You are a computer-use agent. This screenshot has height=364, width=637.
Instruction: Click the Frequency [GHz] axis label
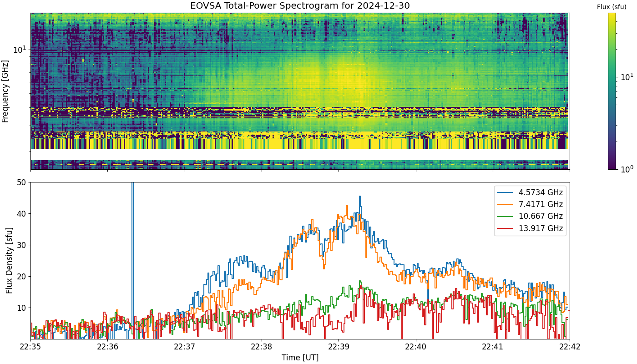[x=5, y=91]
